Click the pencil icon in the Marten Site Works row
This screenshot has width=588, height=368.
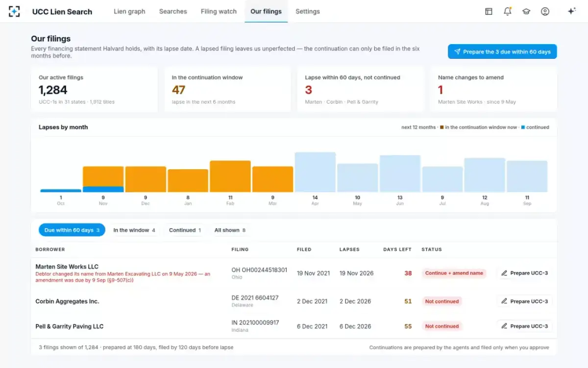[x=504, y=273]
